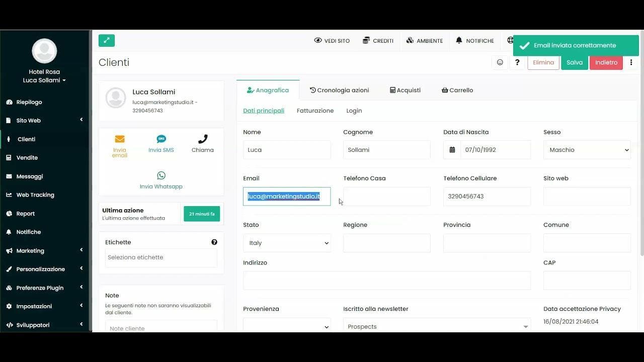Select the Invia SMS icon
Screen dimensions: 644x362
tap(161, 142)
